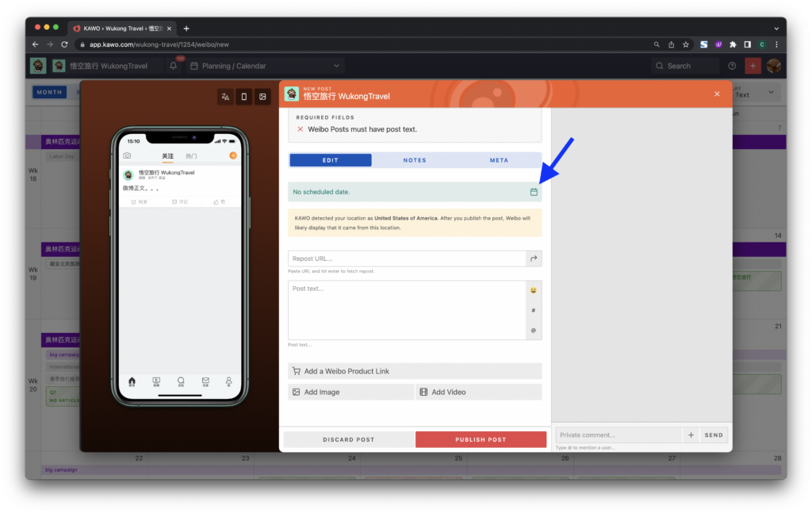The image size is (812, 513).
Task: Insert a mention using the @ icon
Action: coord(534,331)
